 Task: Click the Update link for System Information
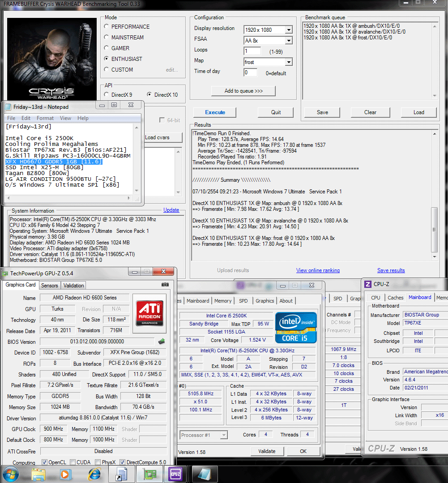click(171, 210)
